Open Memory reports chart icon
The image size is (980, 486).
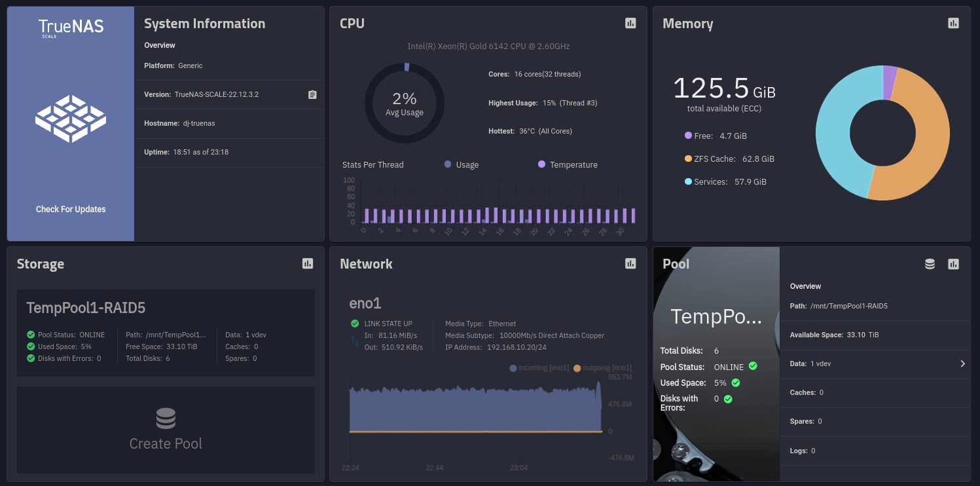coord(953,24)
